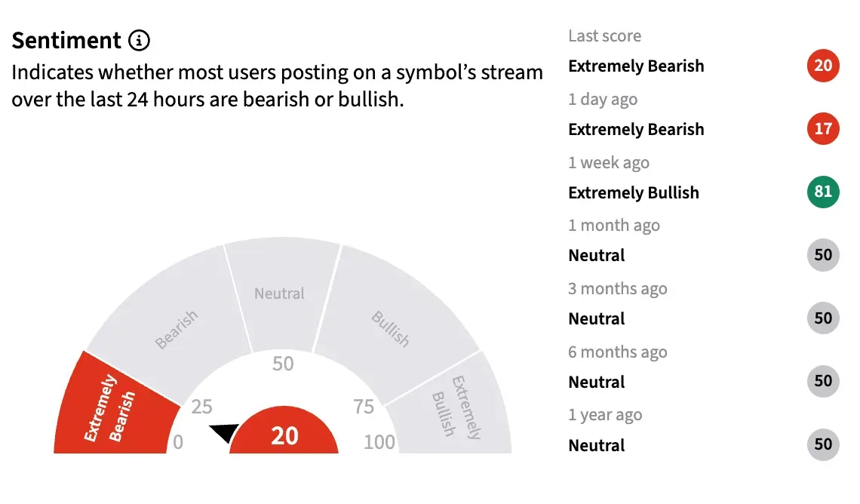The height and width of the screenshot is (504, 860).
Task: Click the 1 week ago Extremely Bullish label
Action: coord(633,192)
